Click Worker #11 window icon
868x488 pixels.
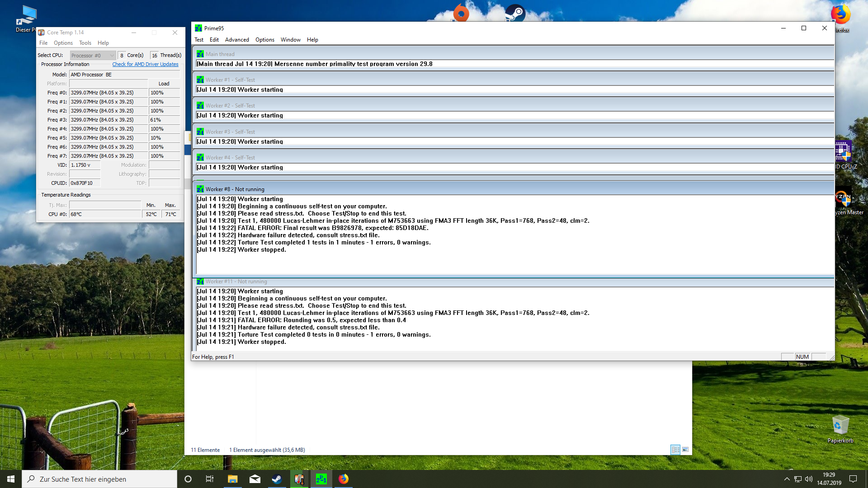click(x=200, y=282)
